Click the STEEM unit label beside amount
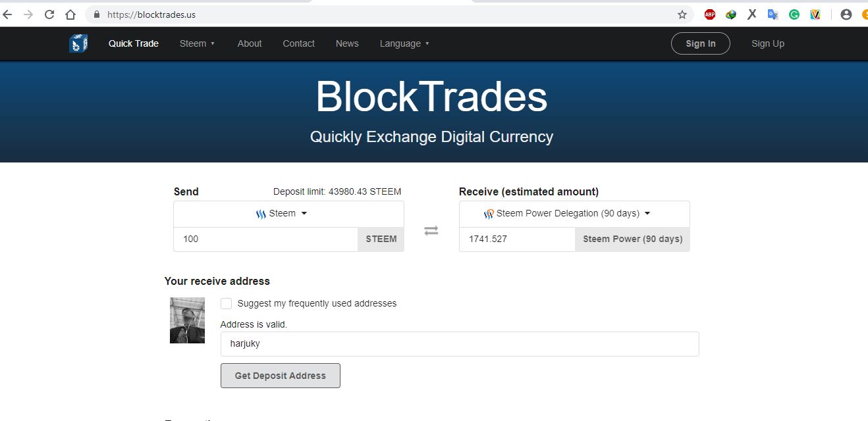Image resolution: width=868 pixels, height=421 pixels. click(x=381, y=239)
